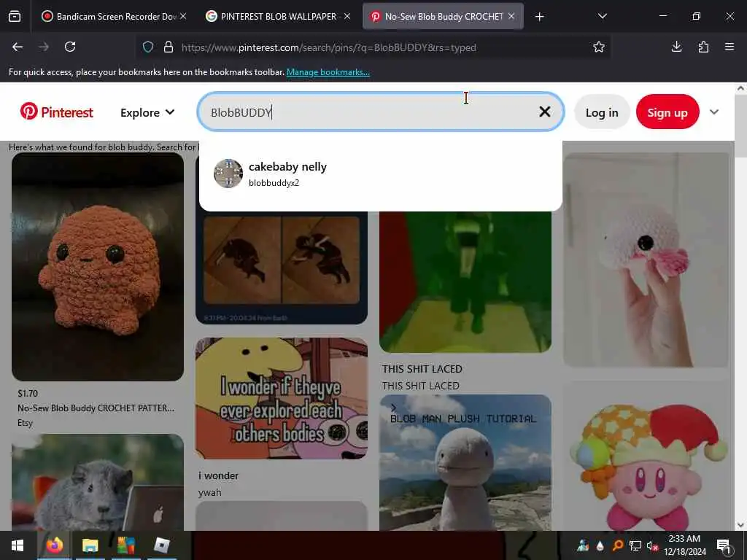
Task: Click the scrollbar up arrow
Action: 741,88
